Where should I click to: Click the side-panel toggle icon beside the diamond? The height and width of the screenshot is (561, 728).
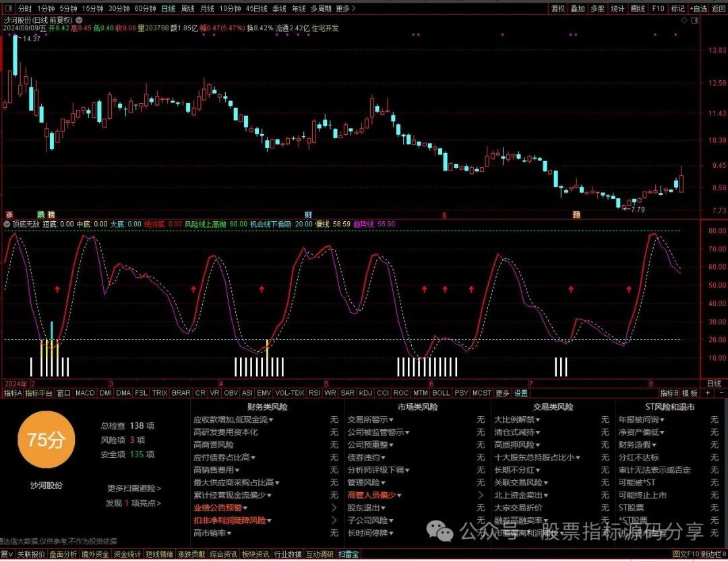click(x=694, y=20)
